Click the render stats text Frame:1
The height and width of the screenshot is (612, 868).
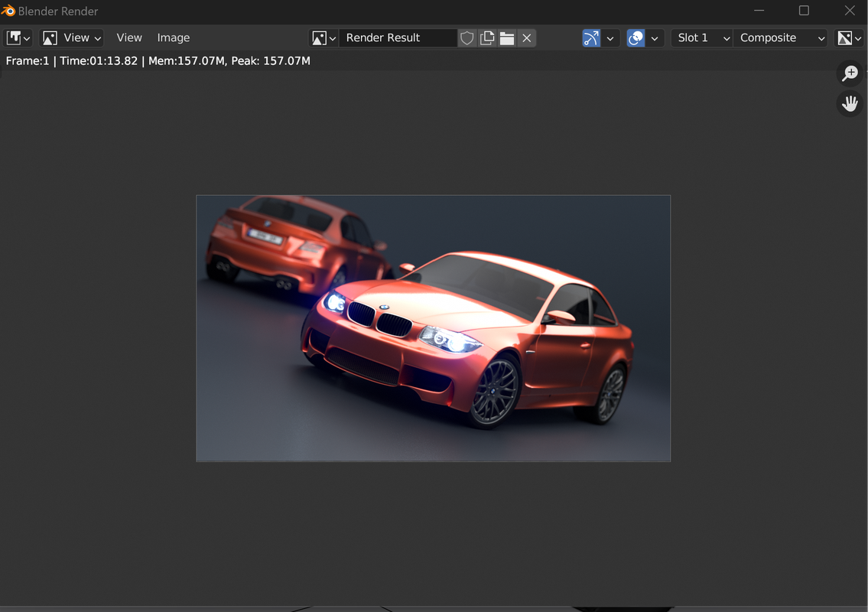pos(27,61)
